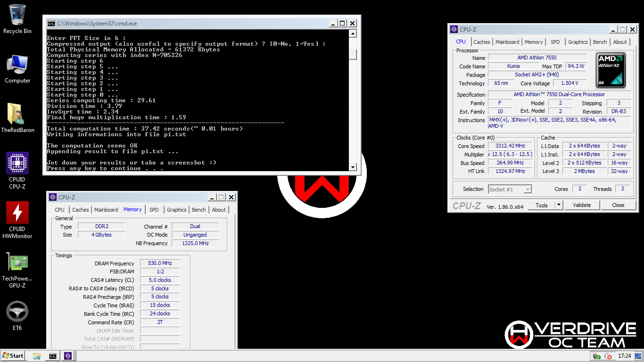
Task: Click the CAS# Latency 5.0 clocks value
Action: (x=160, y=280)
